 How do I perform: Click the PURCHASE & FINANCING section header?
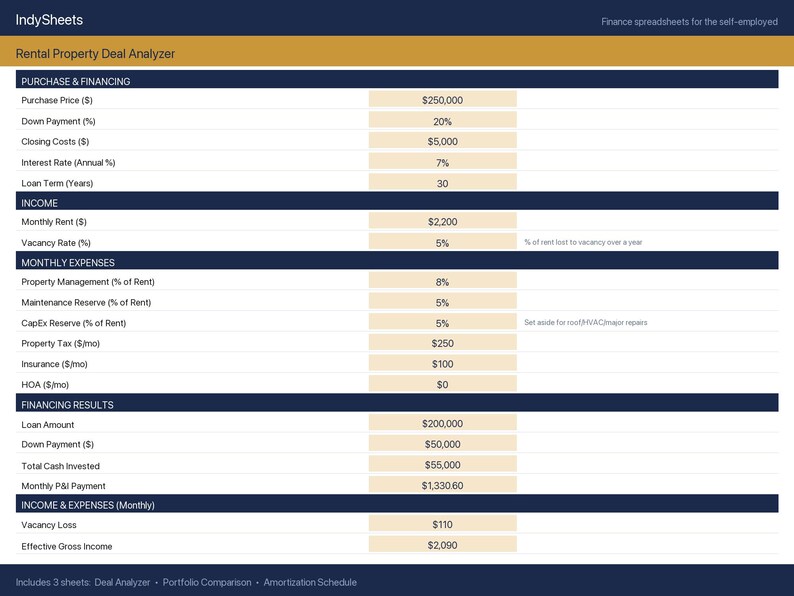pos(397,80)
